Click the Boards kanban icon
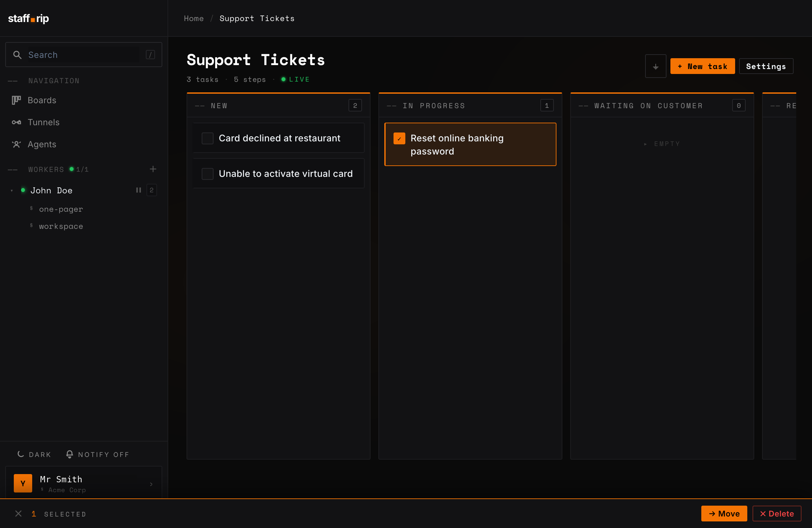Screen dimensions: 812x528 click(16, 100)
